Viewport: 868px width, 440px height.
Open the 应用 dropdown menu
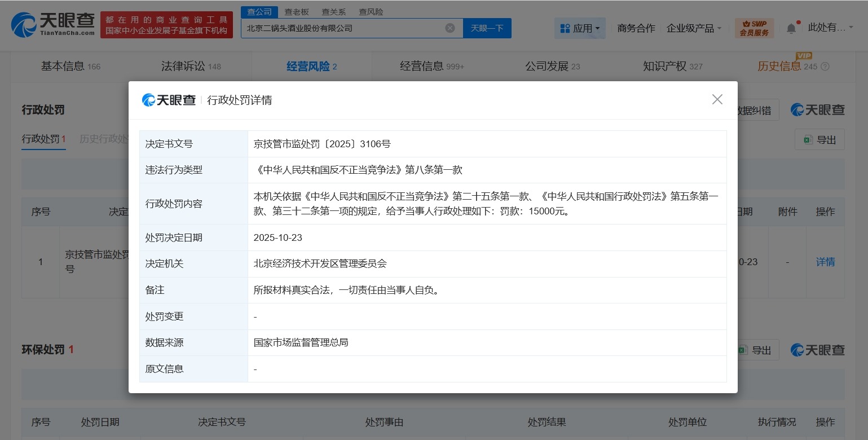coord(584,28)
